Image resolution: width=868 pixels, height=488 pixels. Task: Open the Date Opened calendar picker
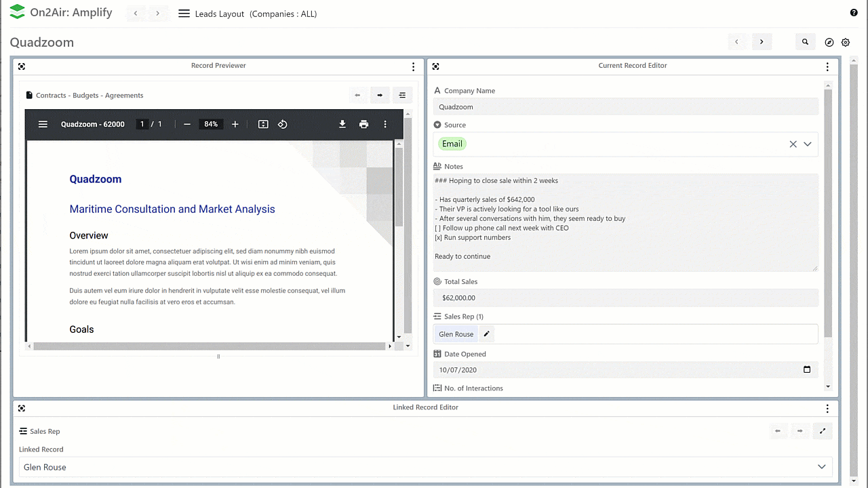pos(807,370)
